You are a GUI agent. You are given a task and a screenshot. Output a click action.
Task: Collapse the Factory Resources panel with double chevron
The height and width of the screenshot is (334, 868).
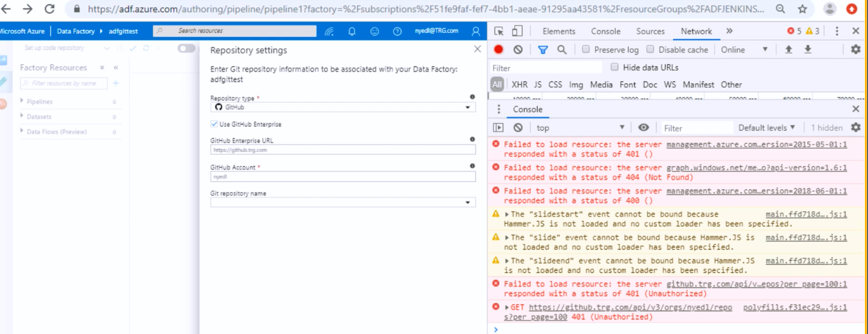[x=116, y=67]
